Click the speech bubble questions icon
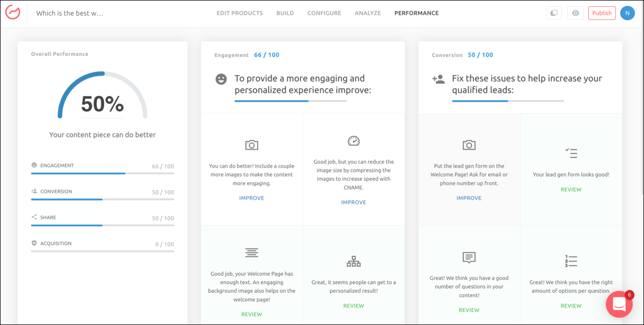 469,257
